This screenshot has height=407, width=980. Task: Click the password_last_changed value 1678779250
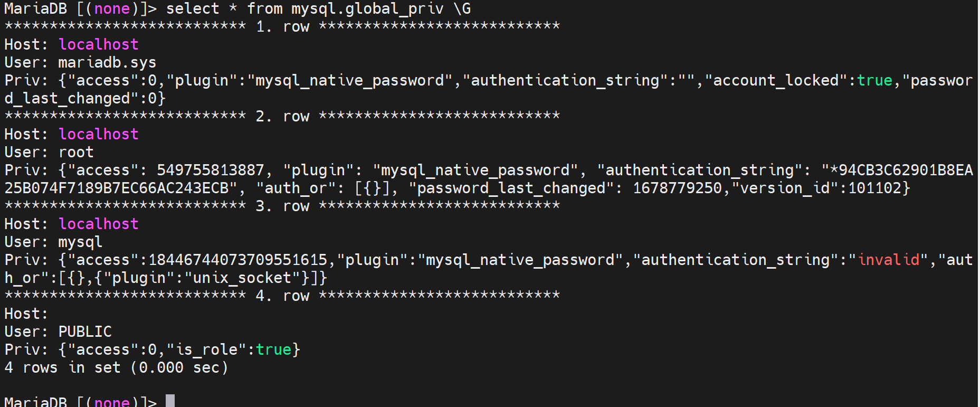tap(677, 188)
